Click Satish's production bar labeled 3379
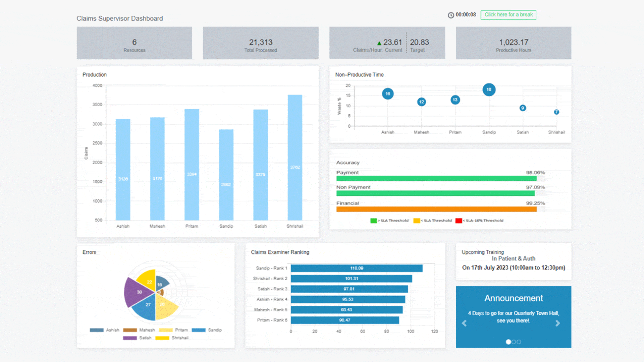644x362 pixels. pos(260,165)
